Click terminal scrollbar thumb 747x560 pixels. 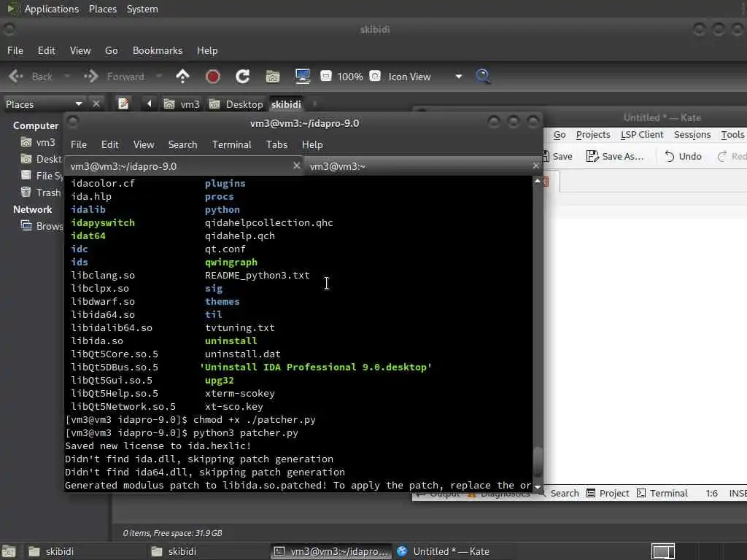[x=538, y=462]
